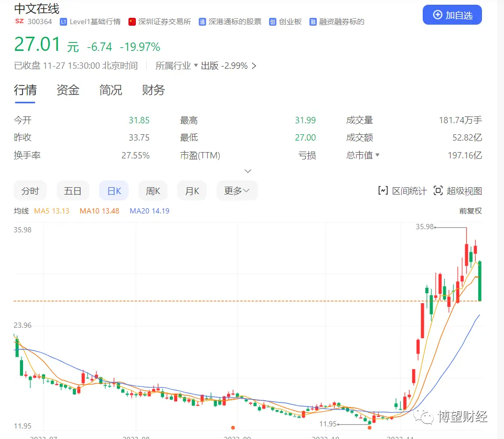The width and height of the screenshot is (504, 439).
Task: Click the 均线 label
Action: 21,211
